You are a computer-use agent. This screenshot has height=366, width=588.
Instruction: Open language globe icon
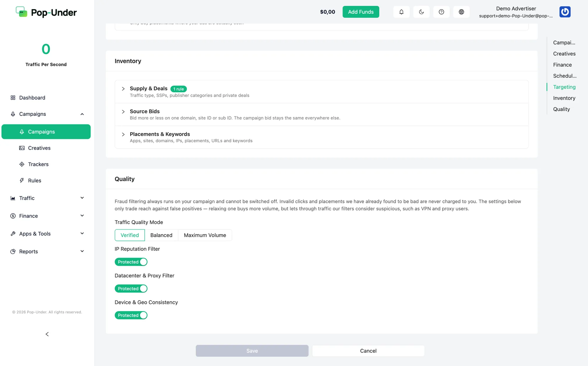coord(461,12)
